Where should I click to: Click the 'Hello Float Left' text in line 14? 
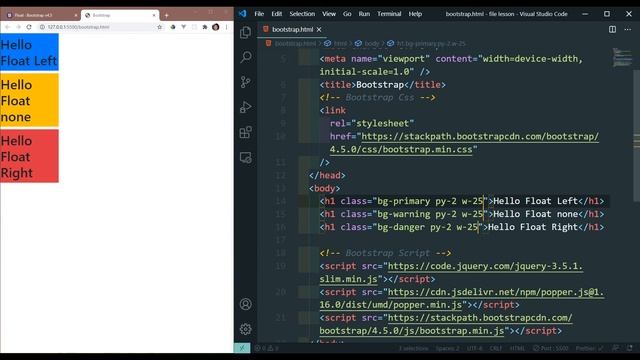536,201
